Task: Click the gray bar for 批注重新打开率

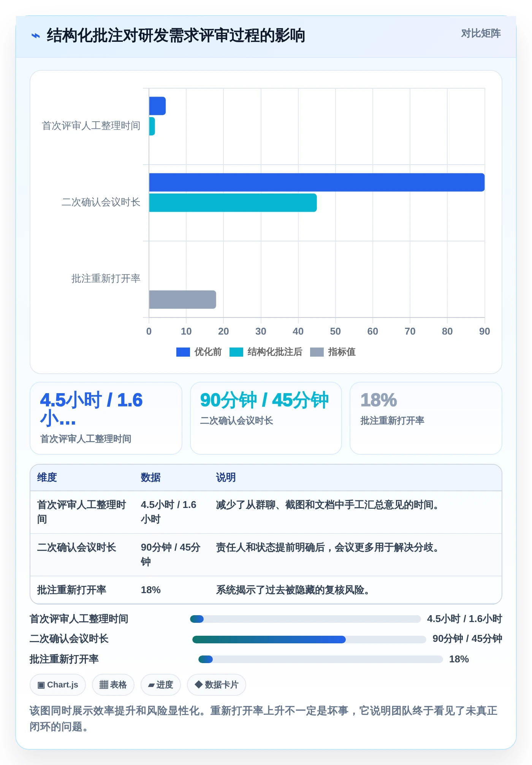Action: click(x=182, y=300)
